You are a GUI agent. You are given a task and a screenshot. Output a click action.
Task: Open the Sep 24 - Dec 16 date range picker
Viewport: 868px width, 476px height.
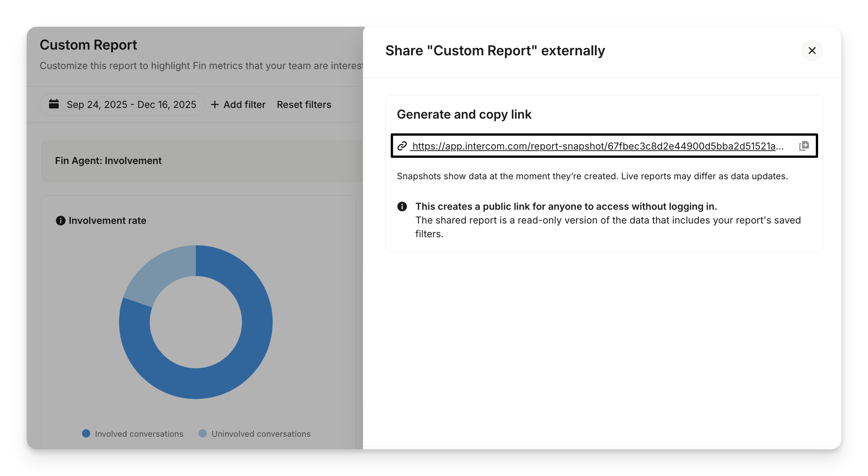131,105
